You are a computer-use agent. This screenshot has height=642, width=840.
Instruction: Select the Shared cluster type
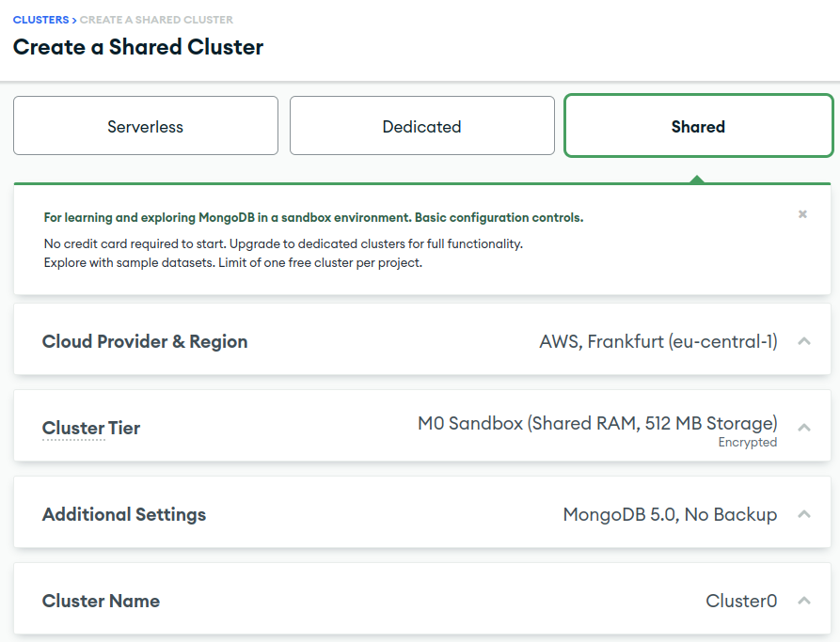pos(699,126)
